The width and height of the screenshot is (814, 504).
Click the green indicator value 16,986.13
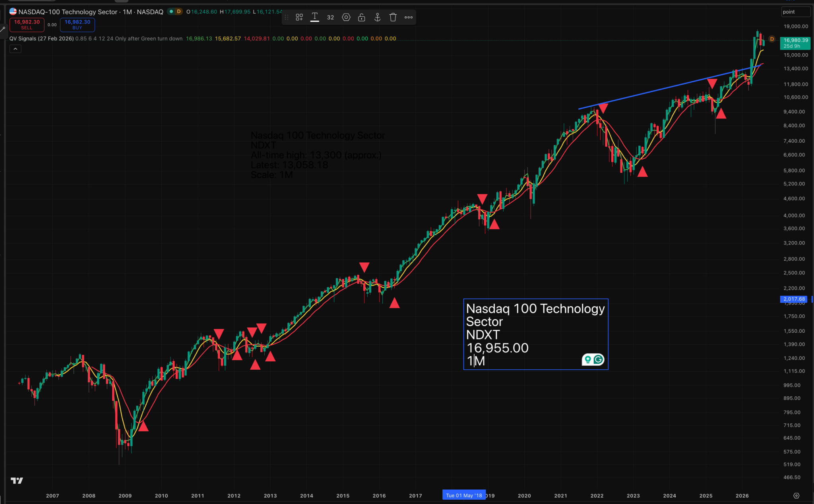tap(199, 39)
